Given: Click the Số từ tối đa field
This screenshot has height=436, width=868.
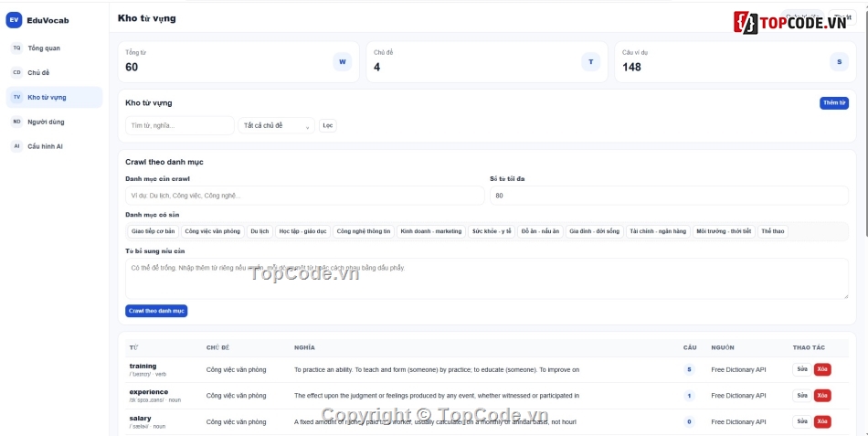Looking at the screenshot, I should pos(669,196).
